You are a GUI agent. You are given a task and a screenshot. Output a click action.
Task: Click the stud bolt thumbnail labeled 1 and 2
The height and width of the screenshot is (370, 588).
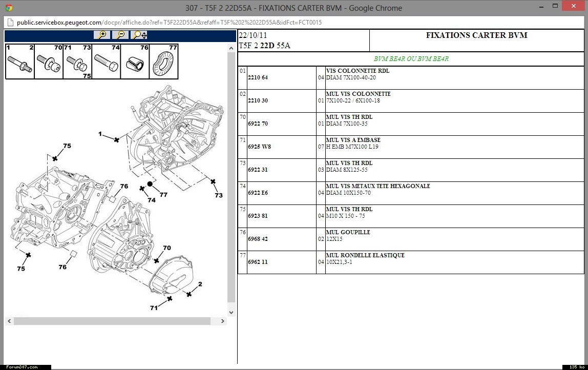coord(19,62)
